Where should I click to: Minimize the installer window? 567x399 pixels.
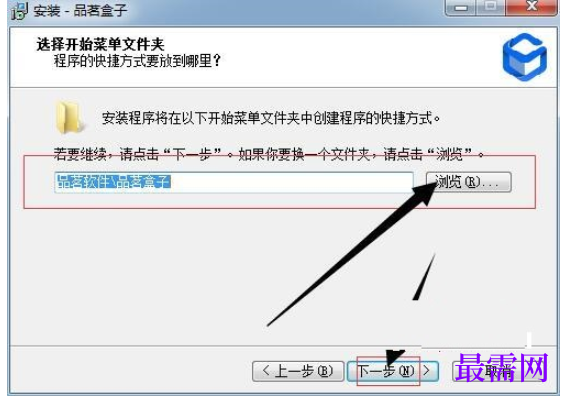(460, 7)
